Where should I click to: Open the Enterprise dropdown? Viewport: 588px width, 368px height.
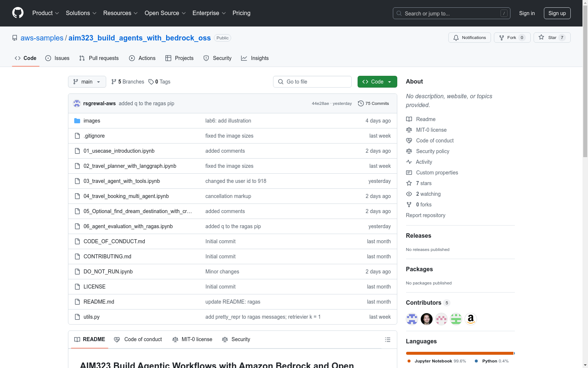[x=209, y=13]
